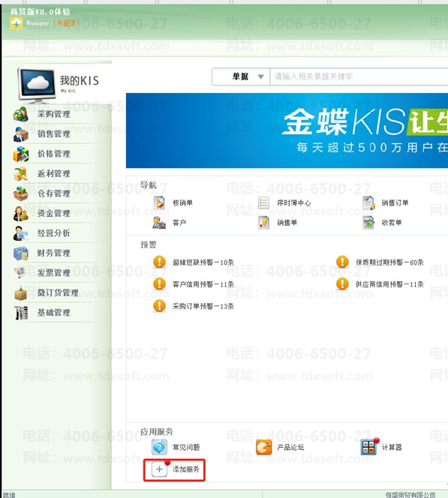Select 资金管理 menu label

point(54,214)
